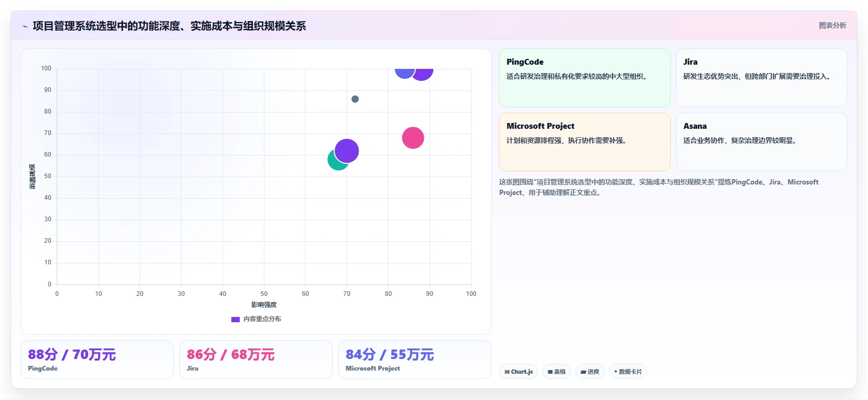Click the 88分 / 70万元 PingCode stat card

coord(97,360)
